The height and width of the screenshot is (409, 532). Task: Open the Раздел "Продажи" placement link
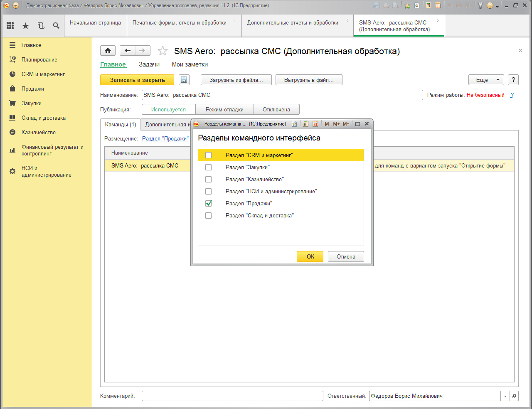click(165, 138)
